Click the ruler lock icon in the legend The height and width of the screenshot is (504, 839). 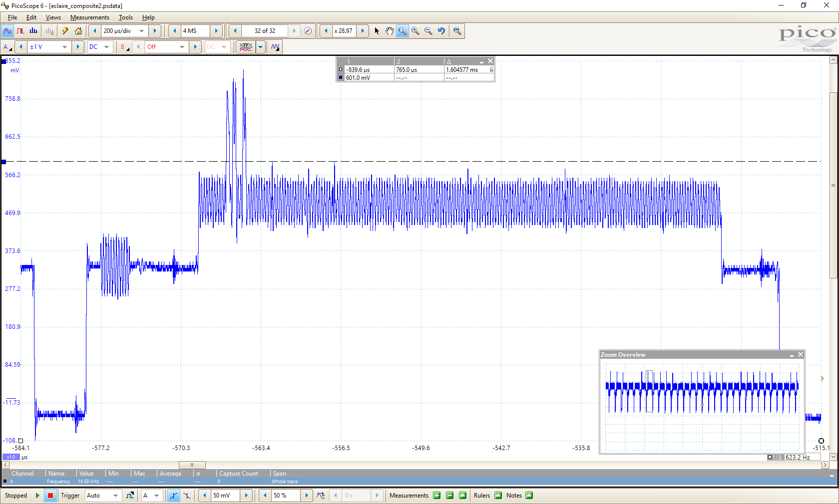tap(491, 70)
